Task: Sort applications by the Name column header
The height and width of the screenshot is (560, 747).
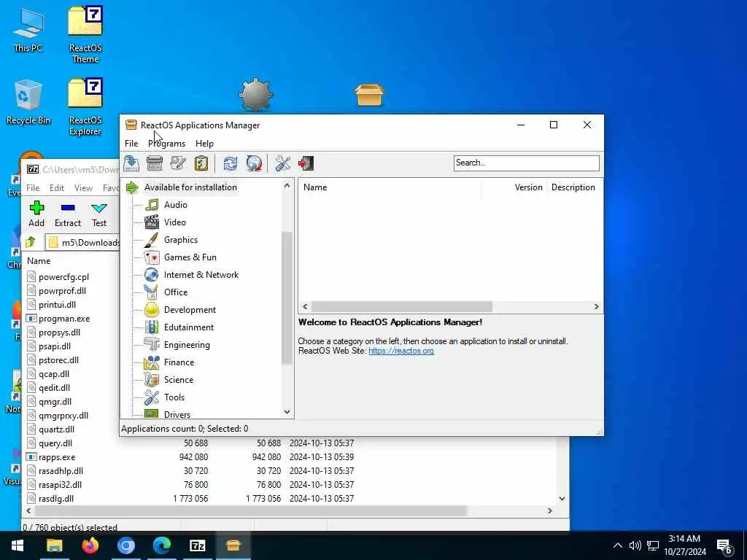Action: tap(390, 187)
